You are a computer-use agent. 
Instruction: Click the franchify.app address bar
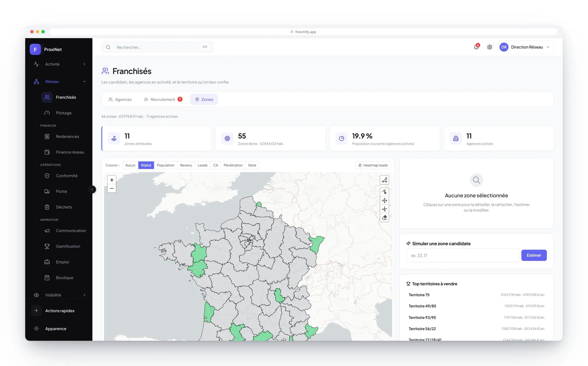[303, 32]
